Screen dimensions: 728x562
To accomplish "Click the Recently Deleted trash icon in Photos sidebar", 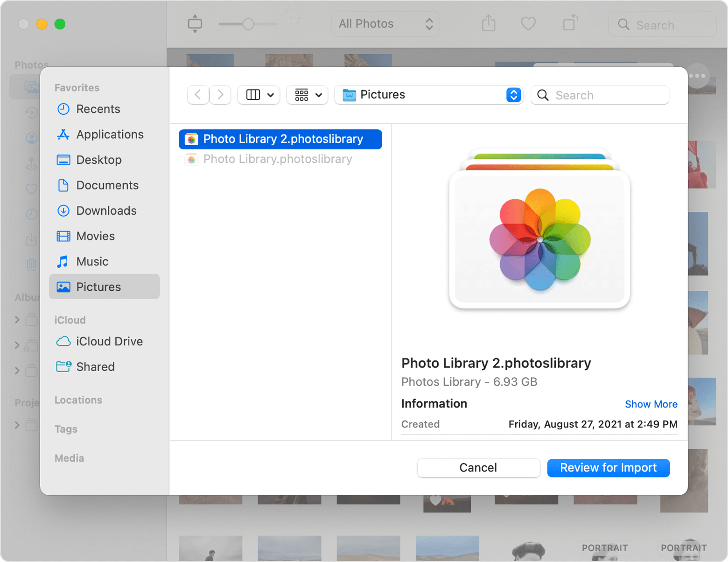I will click(31, 265).
